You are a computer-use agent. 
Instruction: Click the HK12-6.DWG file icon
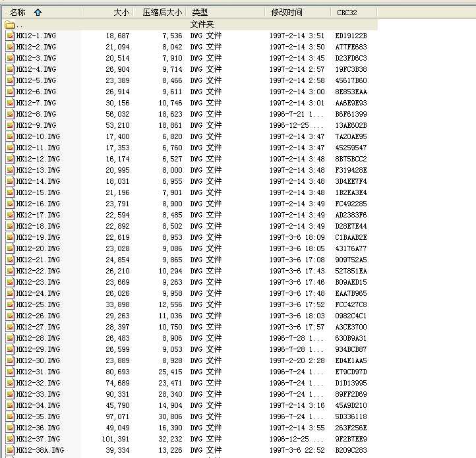point(10,92)
